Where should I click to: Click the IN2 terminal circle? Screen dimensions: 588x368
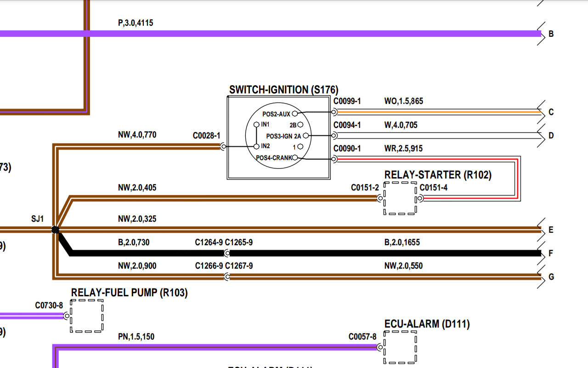(257, 147)
